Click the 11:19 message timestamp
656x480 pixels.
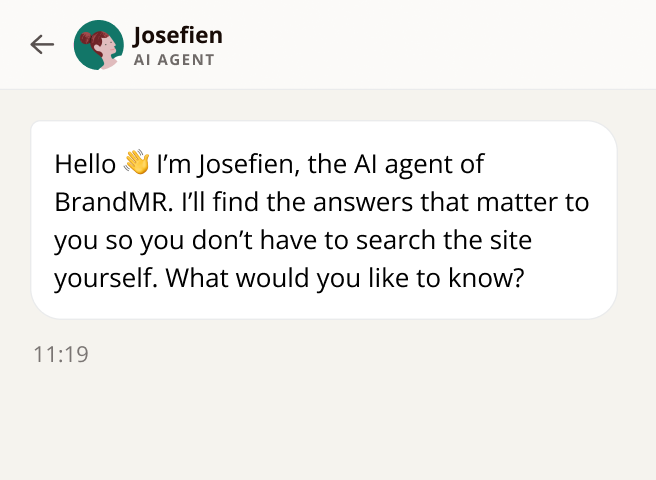pos(60,355)
